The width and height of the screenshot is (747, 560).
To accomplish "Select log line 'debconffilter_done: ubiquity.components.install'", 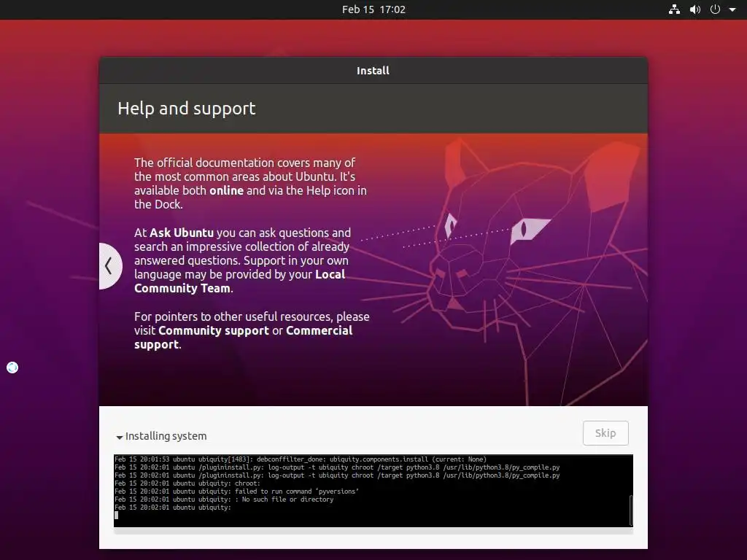I will coord(301,459).
